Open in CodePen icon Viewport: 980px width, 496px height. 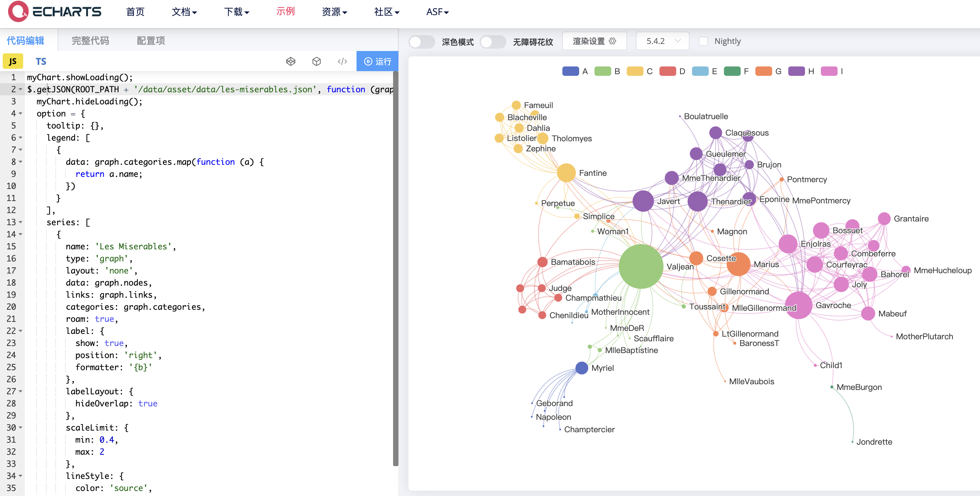291,61
